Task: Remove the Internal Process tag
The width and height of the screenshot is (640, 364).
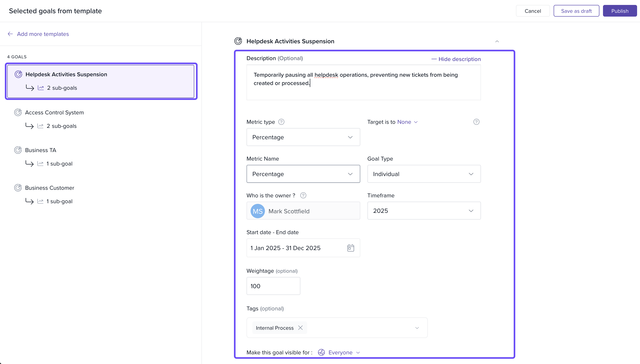Action: click(x=300, y=327)
